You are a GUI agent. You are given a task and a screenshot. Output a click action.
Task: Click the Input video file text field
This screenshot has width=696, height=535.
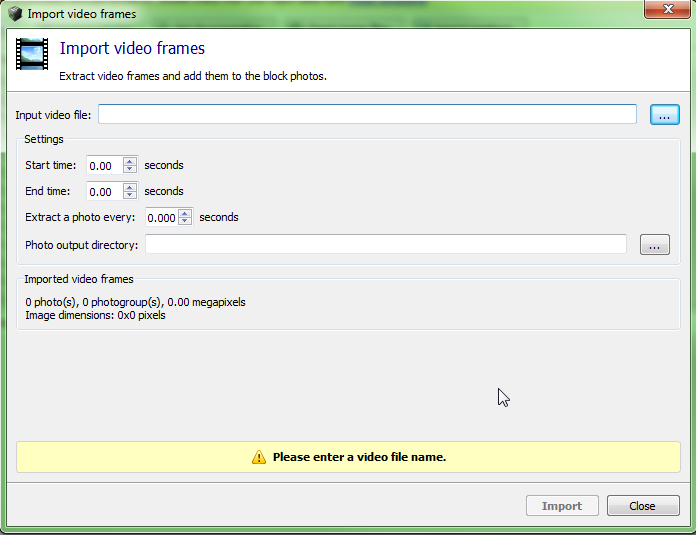point(367,115)
